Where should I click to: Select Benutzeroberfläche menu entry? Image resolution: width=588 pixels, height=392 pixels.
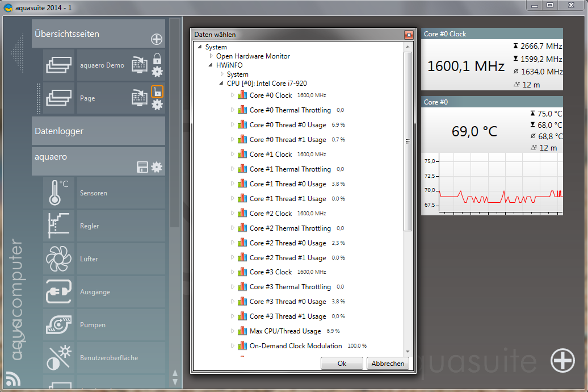pos(121,357)
